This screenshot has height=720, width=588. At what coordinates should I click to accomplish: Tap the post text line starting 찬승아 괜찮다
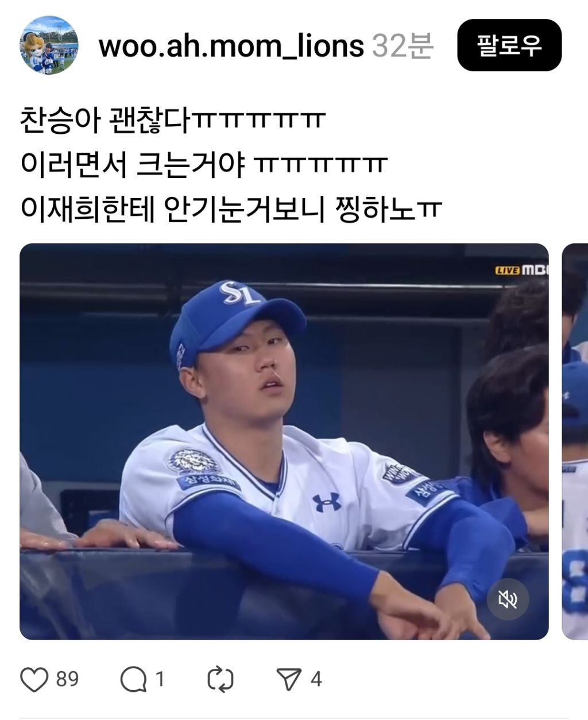[x=172, y=120]
